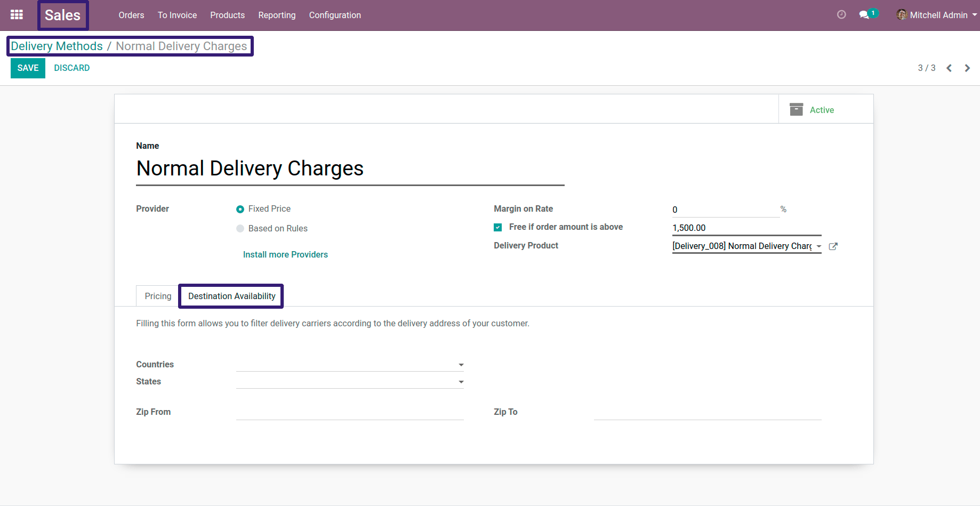Expand the States dropdown

(461, 382)
